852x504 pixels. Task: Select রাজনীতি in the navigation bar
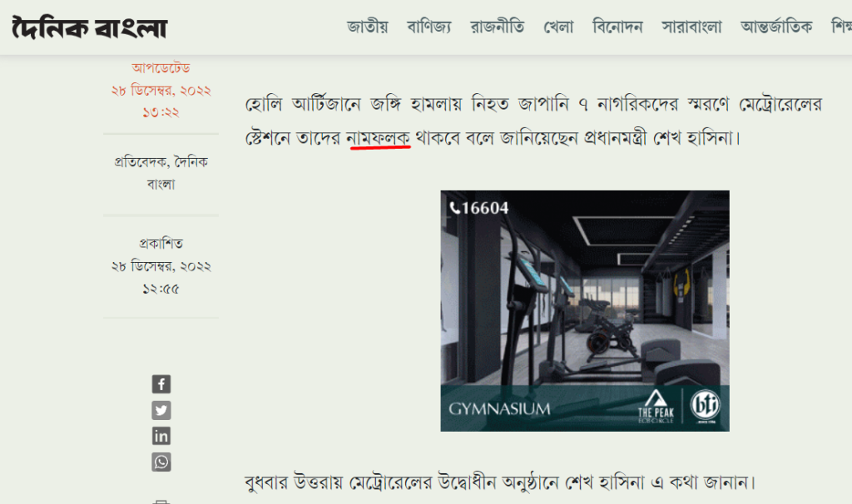pyautogui.click(x=498, y=27)
